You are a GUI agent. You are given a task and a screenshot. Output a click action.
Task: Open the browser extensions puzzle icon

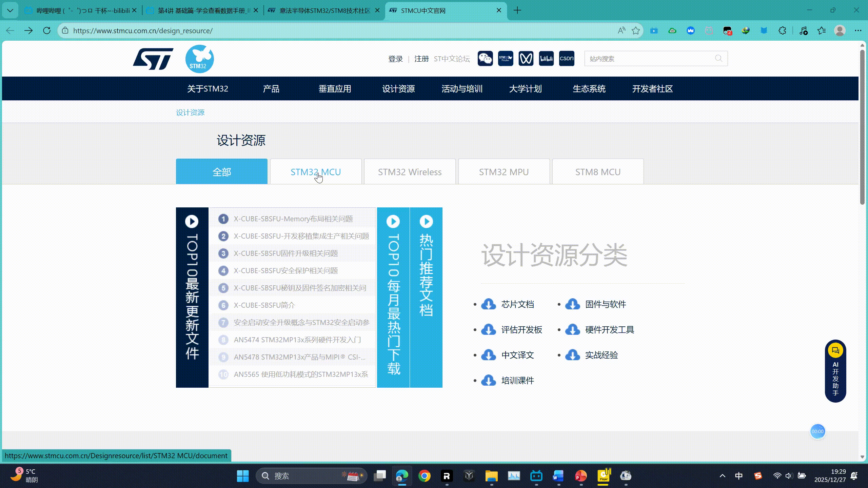click(782, 30)
